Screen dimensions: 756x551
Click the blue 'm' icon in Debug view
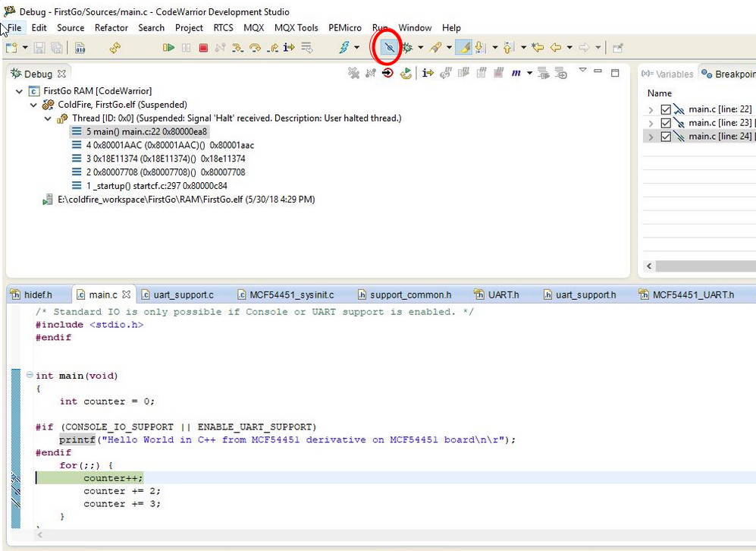516,73
